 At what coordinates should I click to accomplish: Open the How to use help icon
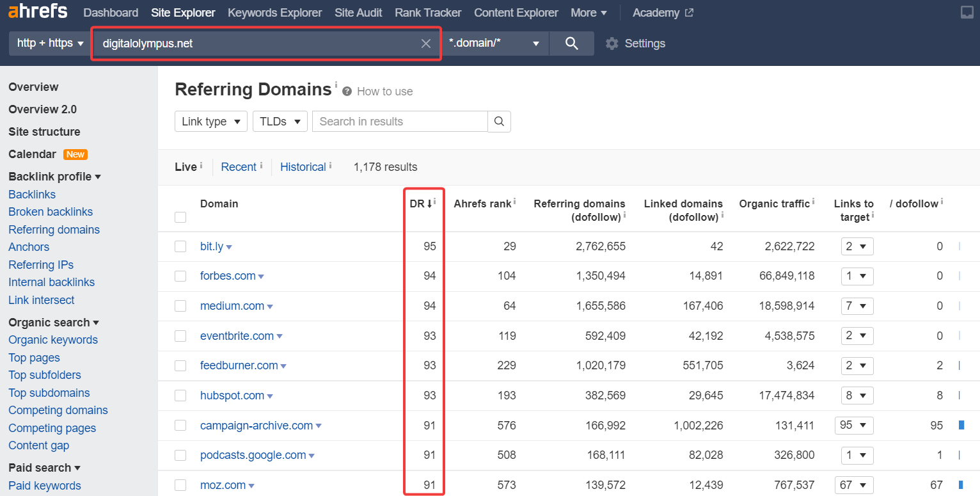click(x=347, y=92)
